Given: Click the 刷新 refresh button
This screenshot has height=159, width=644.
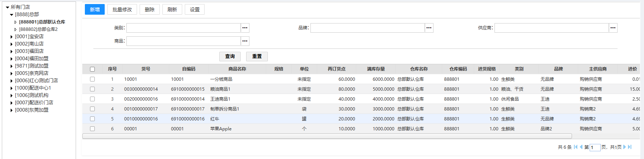Looking at the screenshot, I should click(x=172, y=10).
